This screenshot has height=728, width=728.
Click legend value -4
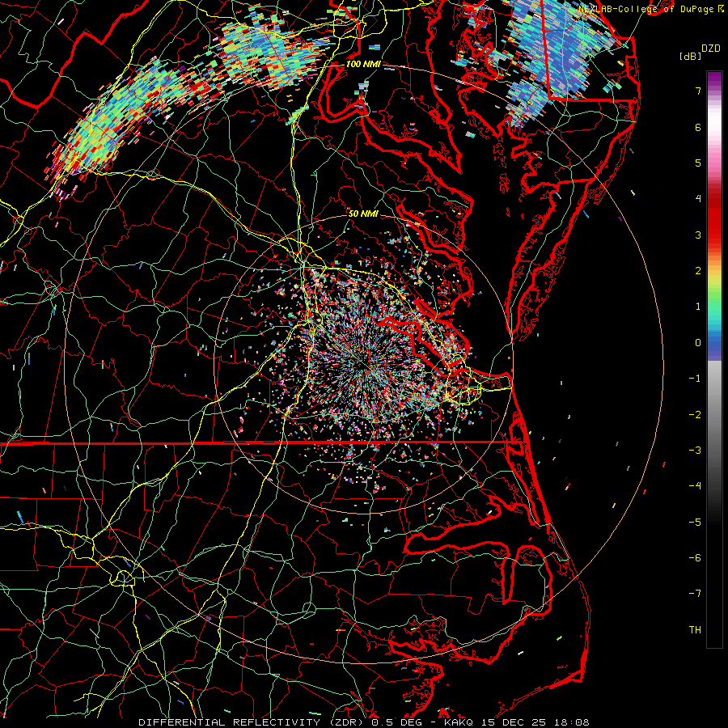(695, 486)
